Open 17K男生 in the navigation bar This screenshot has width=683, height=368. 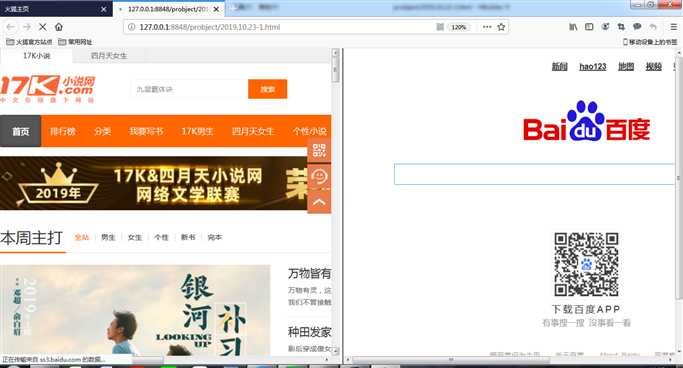197,131
